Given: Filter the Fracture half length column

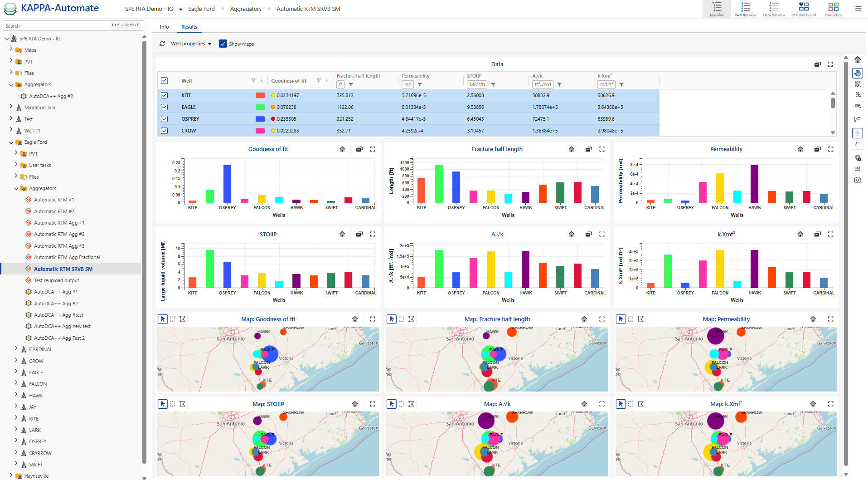Looking at the screenshot, I should [x=351, y=85].
